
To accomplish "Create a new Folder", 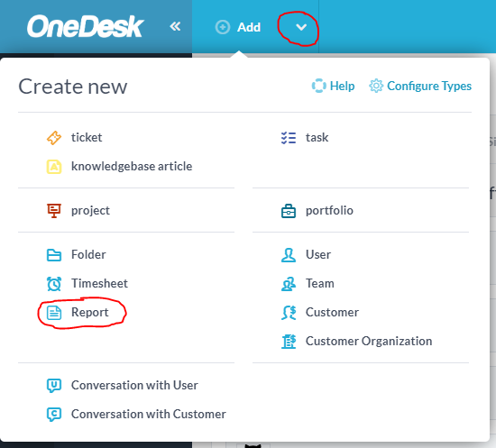I will click(x=88, y=254).
